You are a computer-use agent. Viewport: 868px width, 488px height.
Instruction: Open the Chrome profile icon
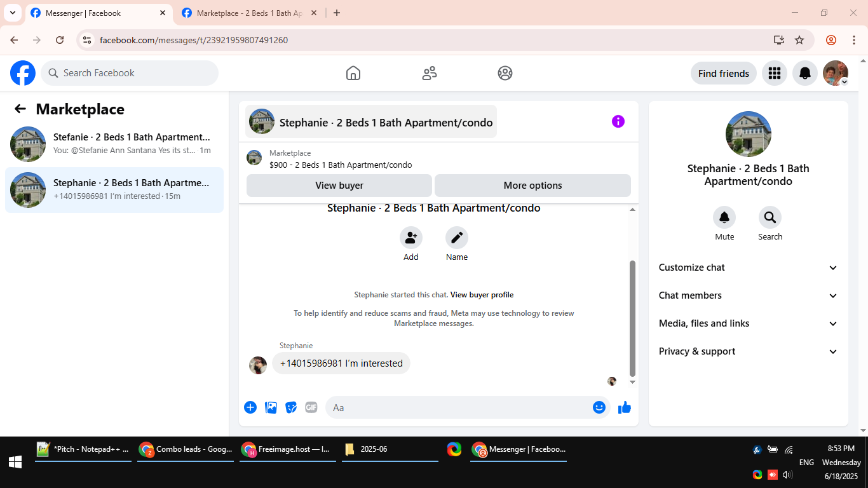831,40
